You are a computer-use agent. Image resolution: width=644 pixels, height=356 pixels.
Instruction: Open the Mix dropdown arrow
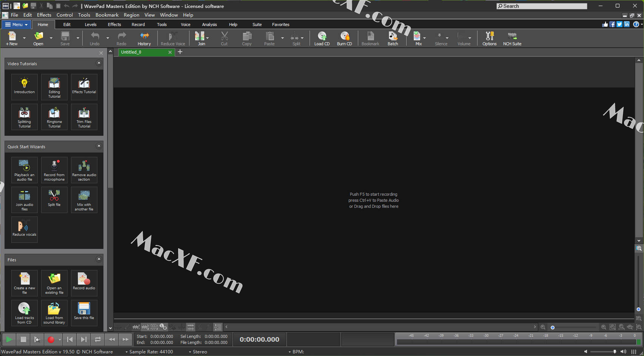click(424, 38)
